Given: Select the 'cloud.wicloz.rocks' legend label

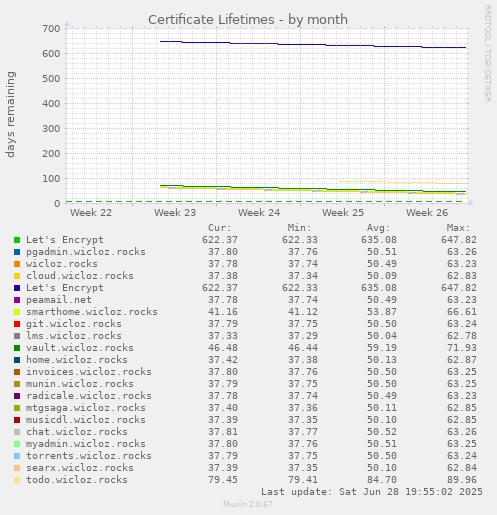Looking at the screenshot, I should [x=80, y=276].
